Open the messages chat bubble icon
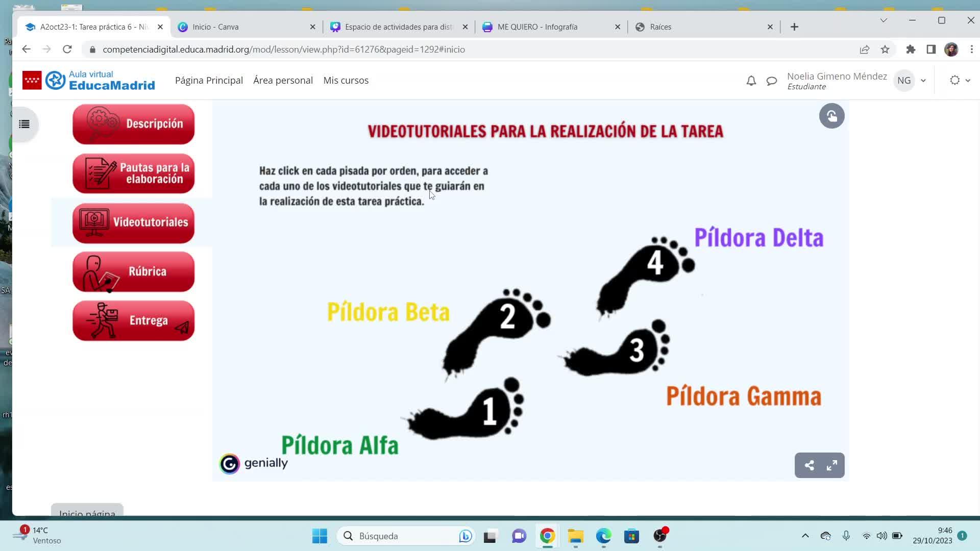Image resolution: width=980 pixels, height=551 pixels. [x=772, y=81]
